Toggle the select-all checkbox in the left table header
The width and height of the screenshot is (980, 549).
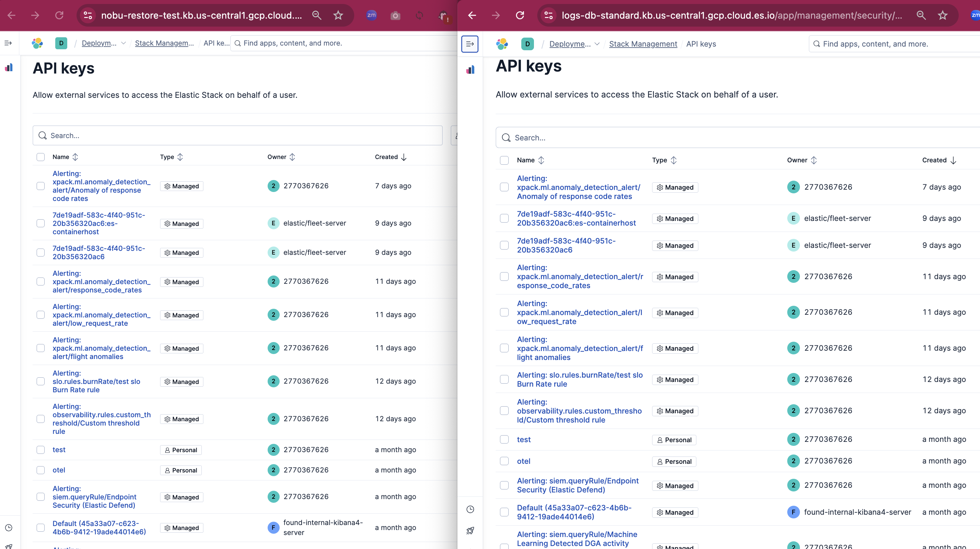(x=41, y=157)
